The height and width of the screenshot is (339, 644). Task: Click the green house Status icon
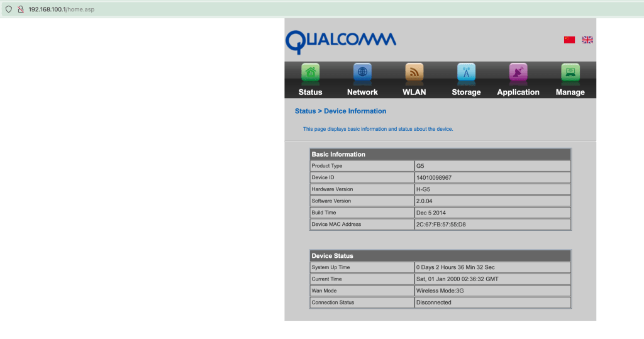point(310,72)
